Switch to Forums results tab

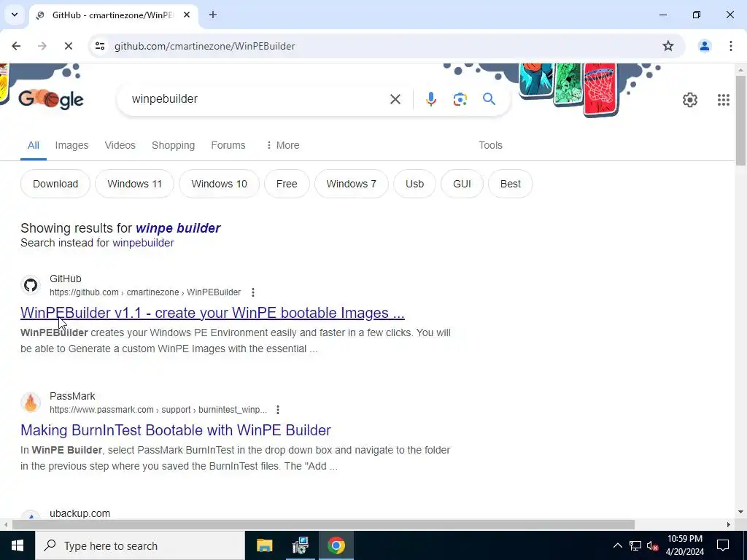228,145
